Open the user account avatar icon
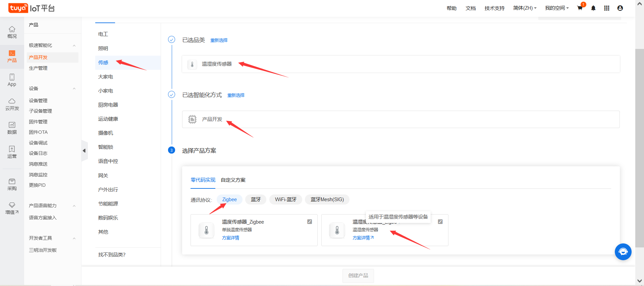 [620, 8]
